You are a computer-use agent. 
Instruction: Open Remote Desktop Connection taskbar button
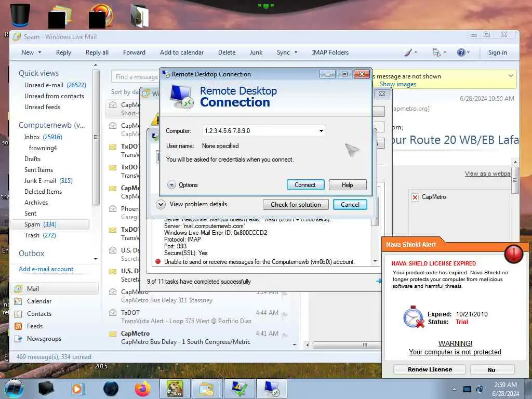tap(272, 389)
